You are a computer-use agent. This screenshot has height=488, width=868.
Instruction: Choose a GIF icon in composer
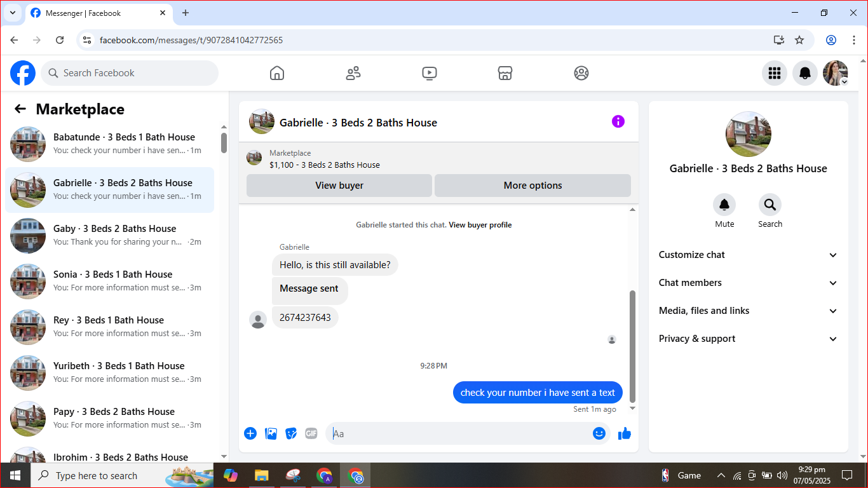pos(311,433)
